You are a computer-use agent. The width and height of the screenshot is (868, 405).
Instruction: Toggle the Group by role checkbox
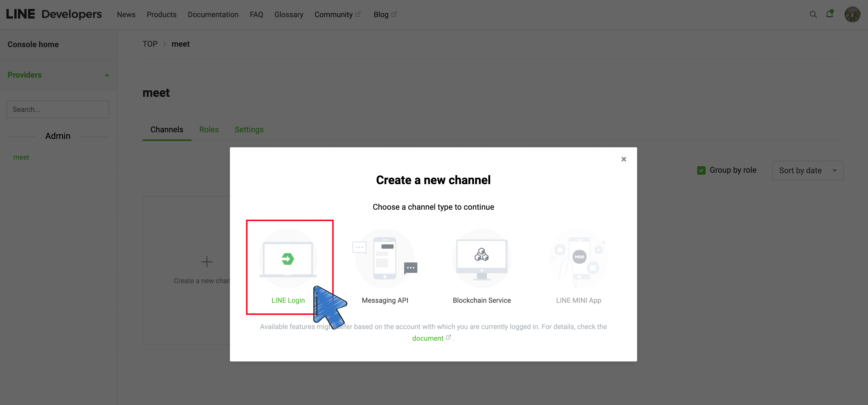[701, 170]
